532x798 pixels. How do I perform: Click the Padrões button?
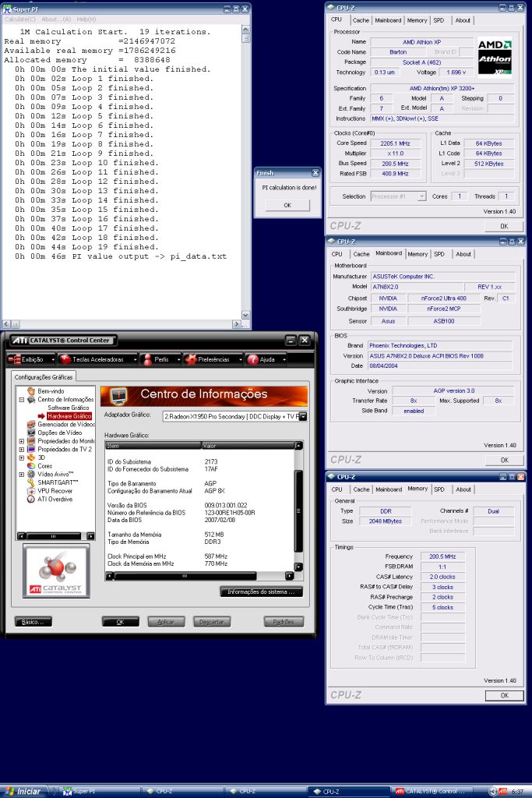click(284, 622)
